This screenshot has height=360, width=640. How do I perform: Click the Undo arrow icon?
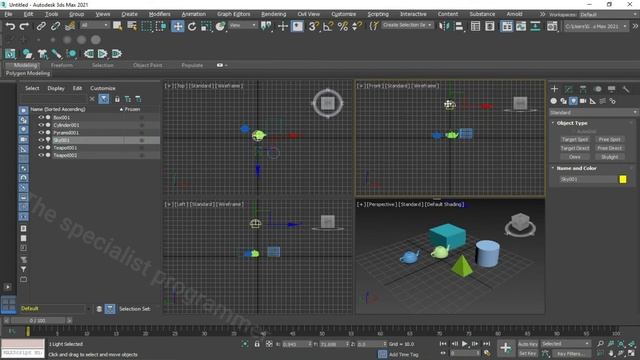[x=10, y=27]
